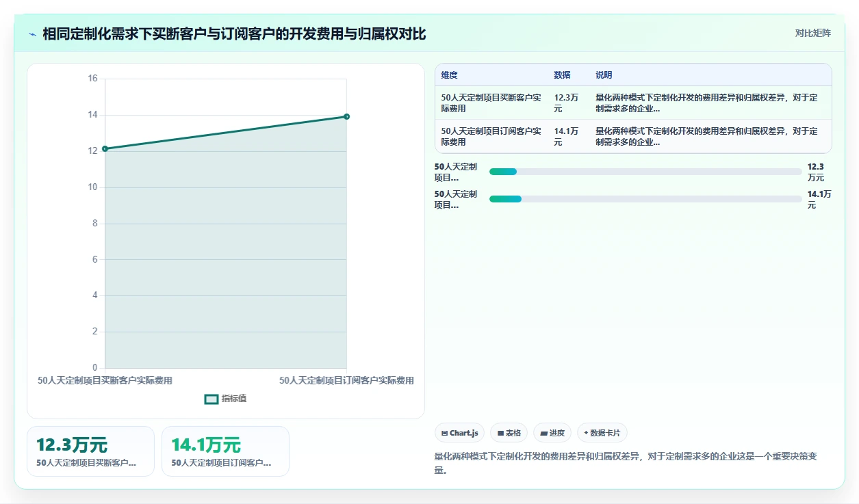Click the 表格 tag's small icon

[500, 433]
